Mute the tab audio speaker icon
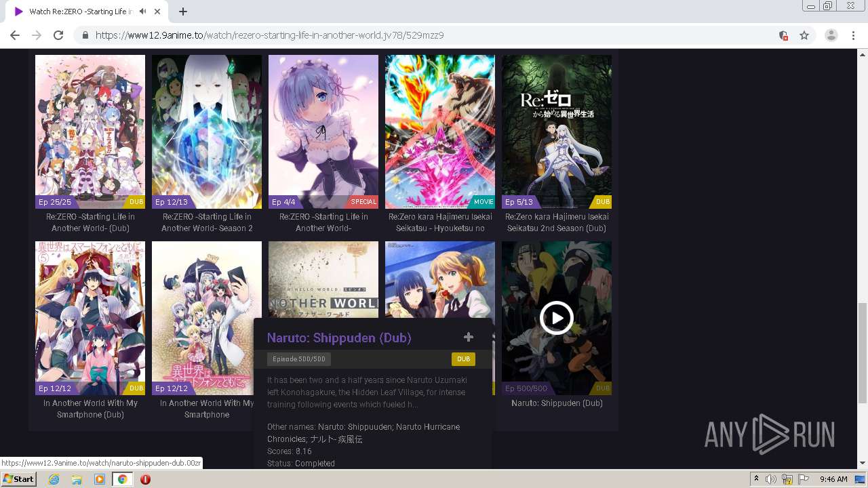This screenshot has width=868, height=488. tap(142, 12)
